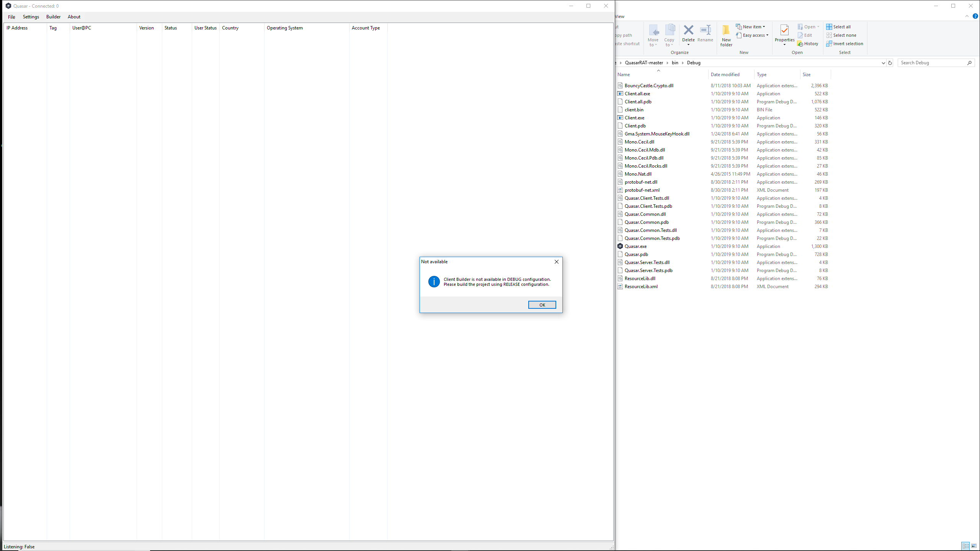Image resolution: width=980 pixels, height=551 pixels.
Task: Click the Search Debug input field
Action: [x=932, y=63]
